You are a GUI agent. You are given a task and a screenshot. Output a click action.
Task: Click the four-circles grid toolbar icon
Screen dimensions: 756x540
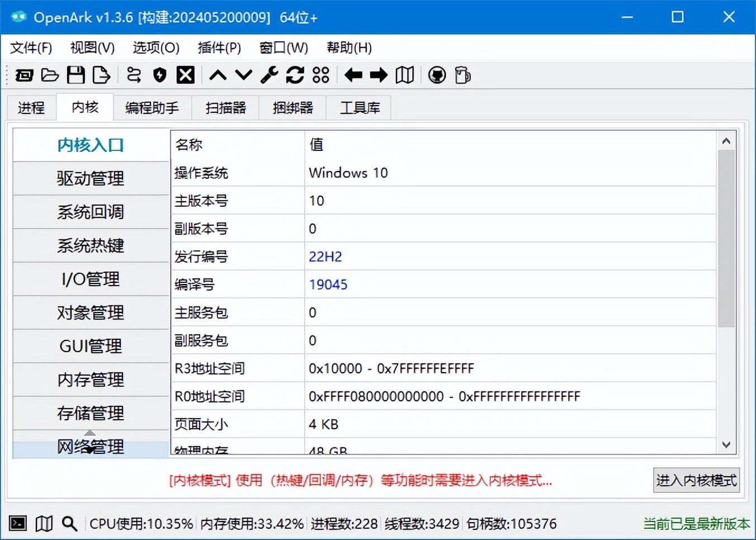pos(321,75)
